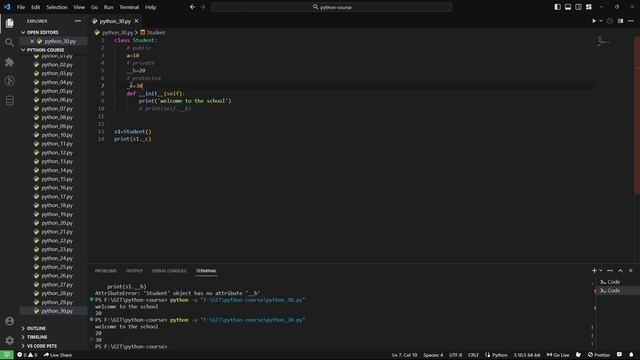Select the Terminal panel tab

click(x=206, y=271)
